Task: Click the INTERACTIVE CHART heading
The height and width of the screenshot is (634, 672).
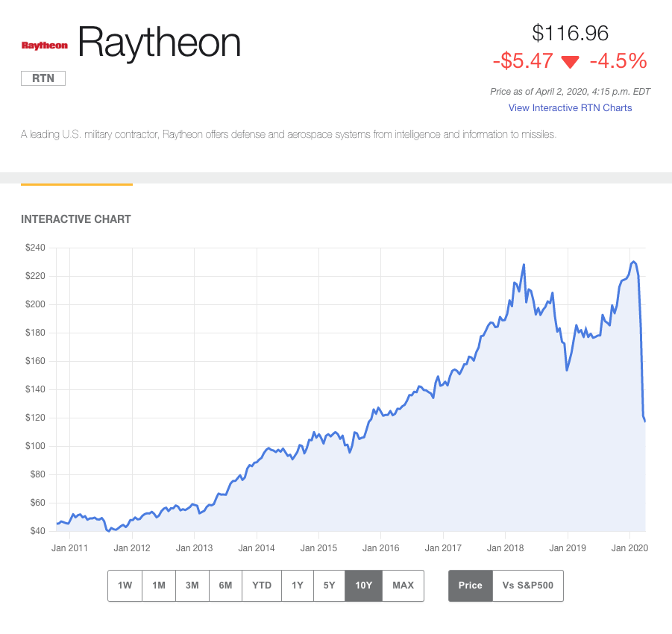Action: (x=76, y=219)
